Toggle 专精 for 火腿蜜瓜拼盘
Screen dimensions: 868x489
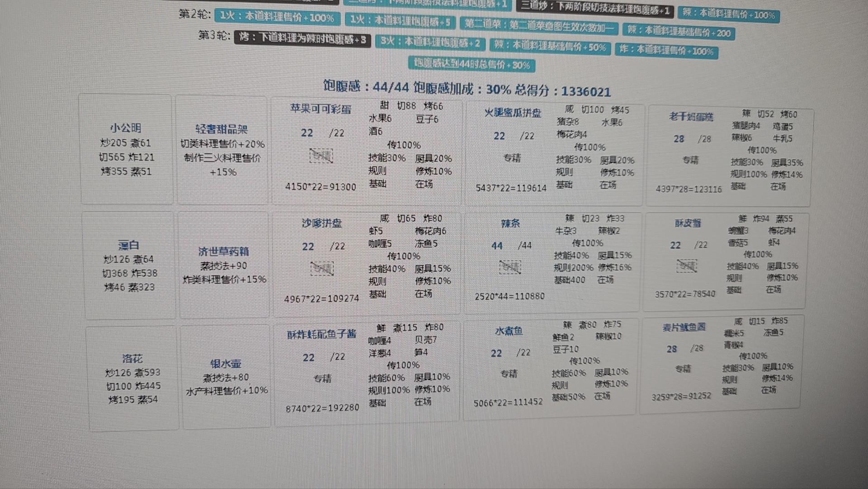coord(512,158)
